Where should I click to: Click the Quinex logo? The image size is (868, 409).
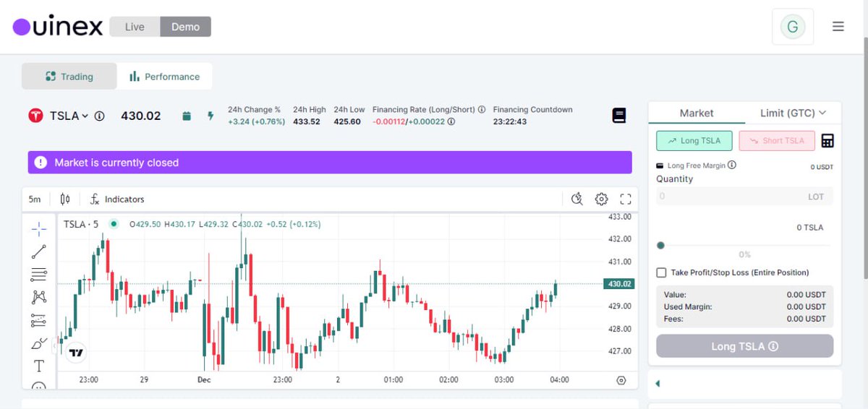(x=58, y=27)
